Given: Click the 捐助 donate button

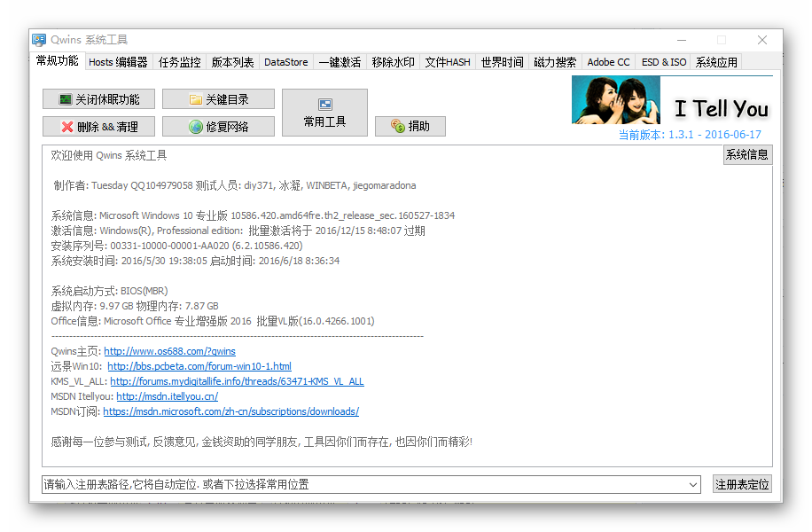Looking at the screenshot, I should coord(410,126).
